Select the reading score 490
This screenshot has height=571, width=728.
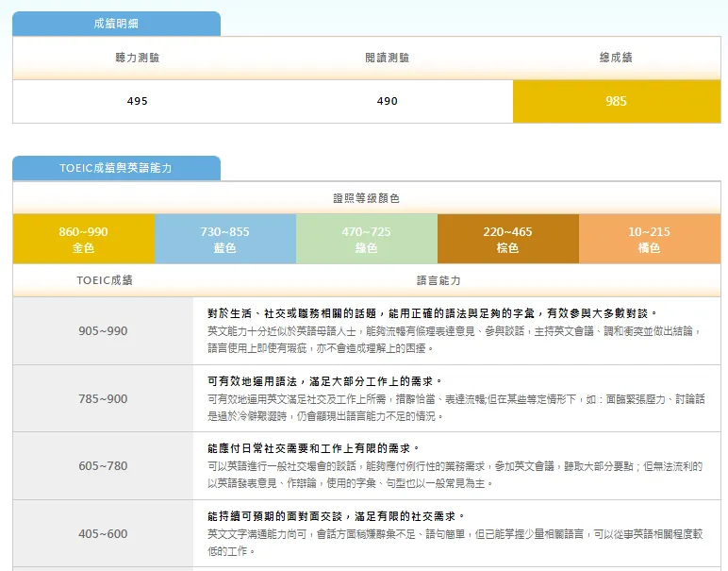(388, 101)
